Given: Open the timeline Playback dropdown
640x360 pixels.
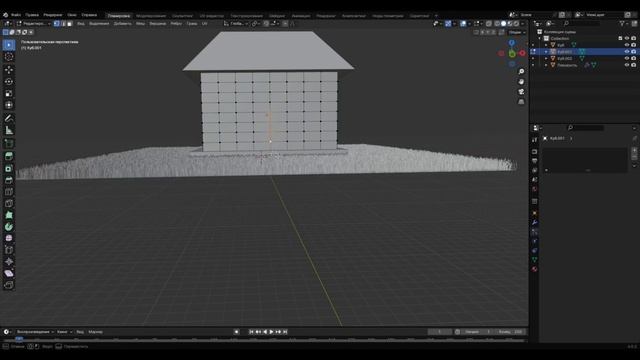Looking at the screenshot, I should [35, 332].
